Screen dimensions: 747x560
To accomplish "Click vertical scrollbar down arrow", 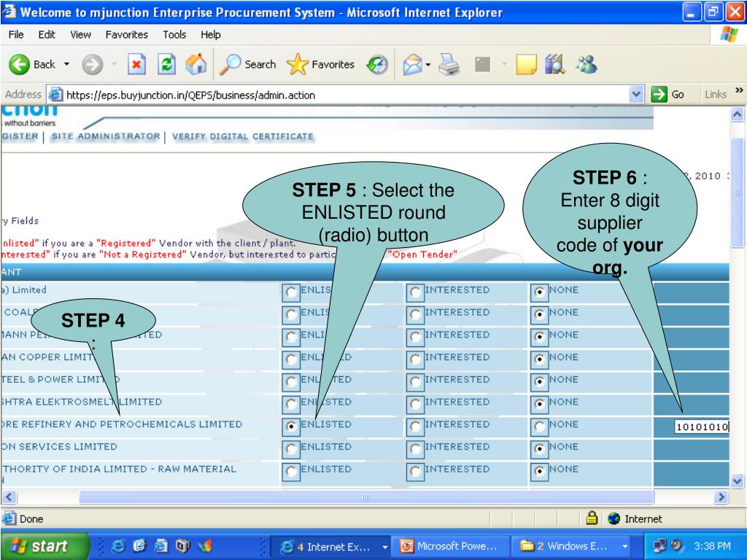I will click(x=737, y=481).
